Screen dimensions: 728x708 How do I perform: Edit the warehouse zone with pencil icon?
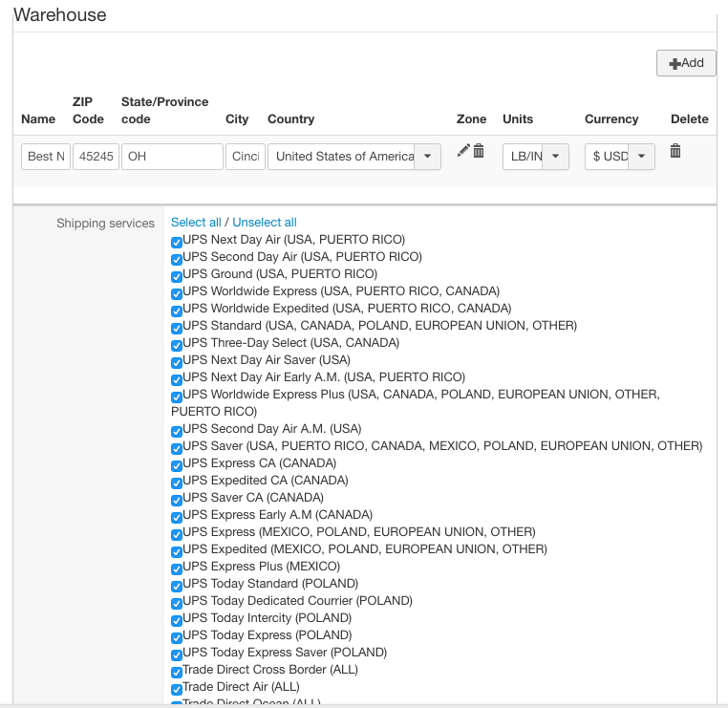click(463, 150)
